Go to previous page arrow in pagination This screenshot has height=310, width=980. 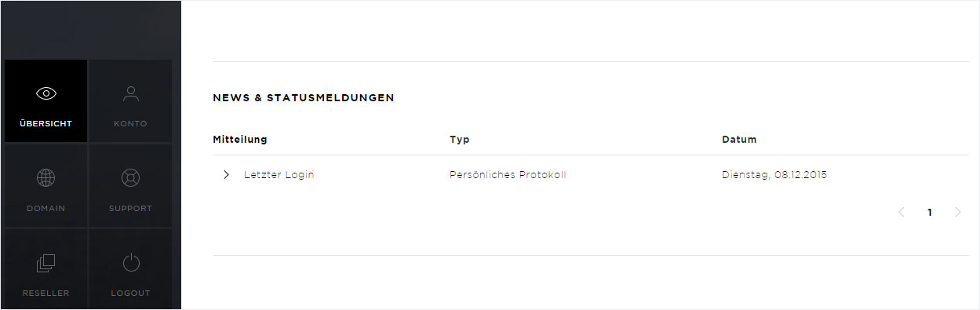click(x=902, y=212)
